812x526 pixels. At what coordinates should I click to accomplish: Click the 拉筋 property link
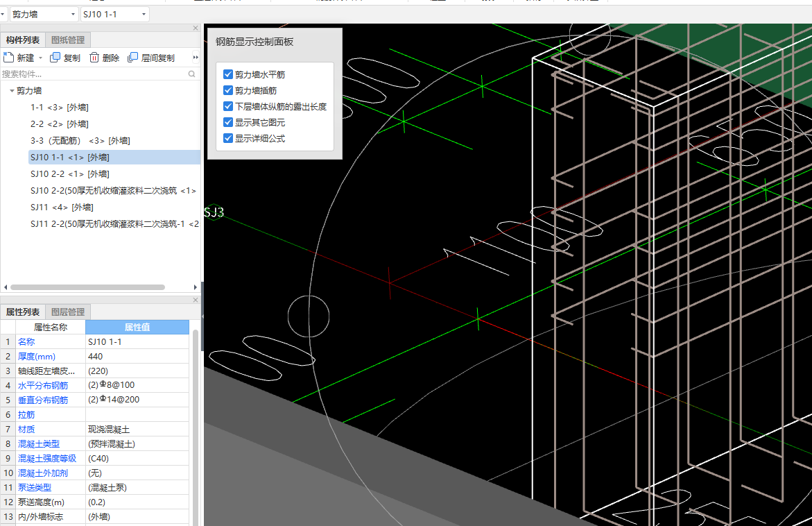[26, 414]
